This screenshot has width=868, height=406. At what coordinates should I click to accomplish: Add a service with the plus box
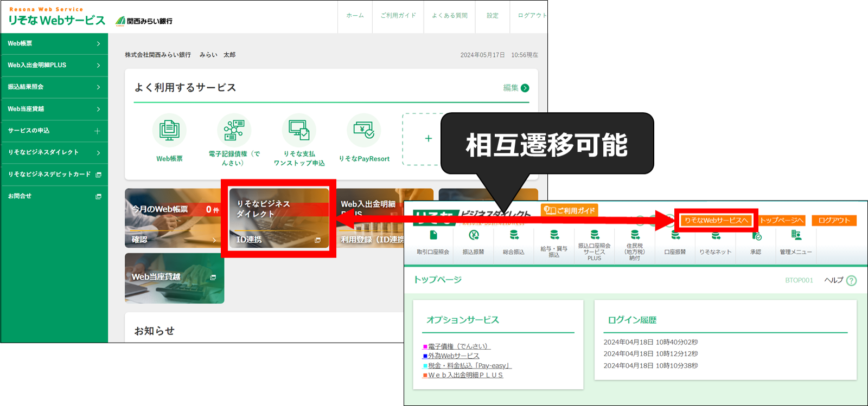point(428,139)
